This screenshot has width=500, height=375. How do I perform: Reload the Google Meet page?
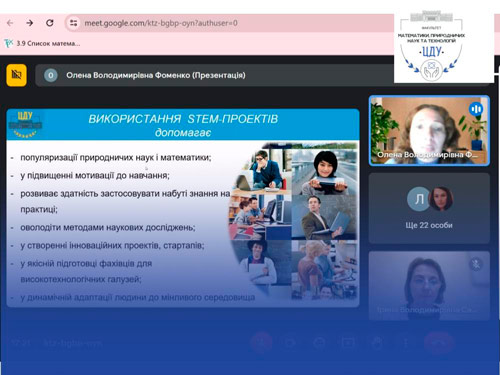[50, 23]
